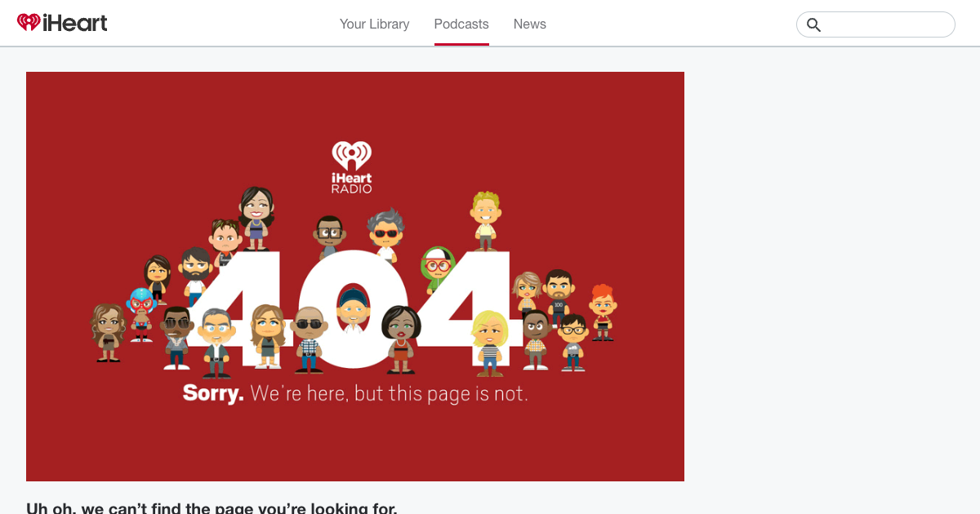The width and height of the screenshot is (980, 514).
Task: Open the Your Library tab
Action: [x=374, y=24]
